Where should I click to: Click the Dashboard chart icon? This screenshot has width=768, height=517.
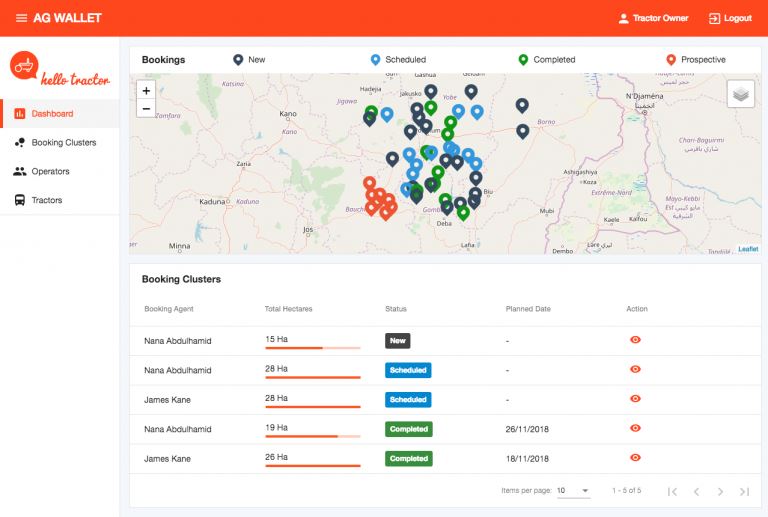pos(20,114)
